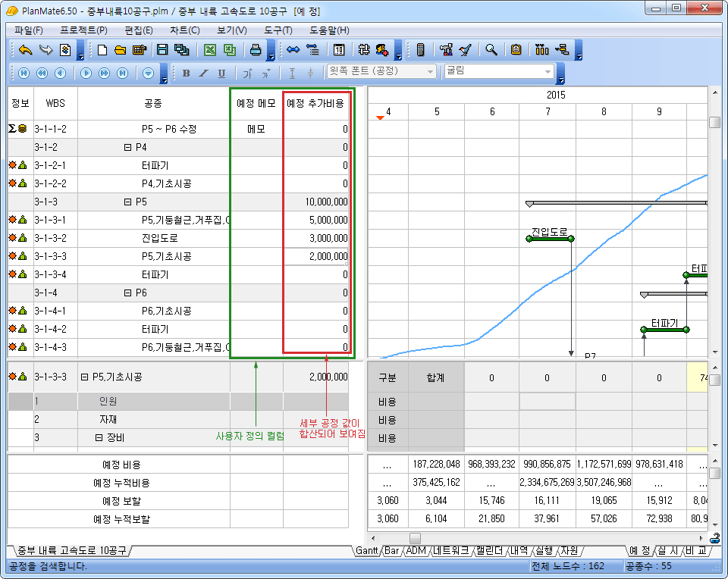Image resolution: width=728 pixels, height=579 pixels.
Task: Toggle Bold text formatting
Action: click(x=186, y=73)
